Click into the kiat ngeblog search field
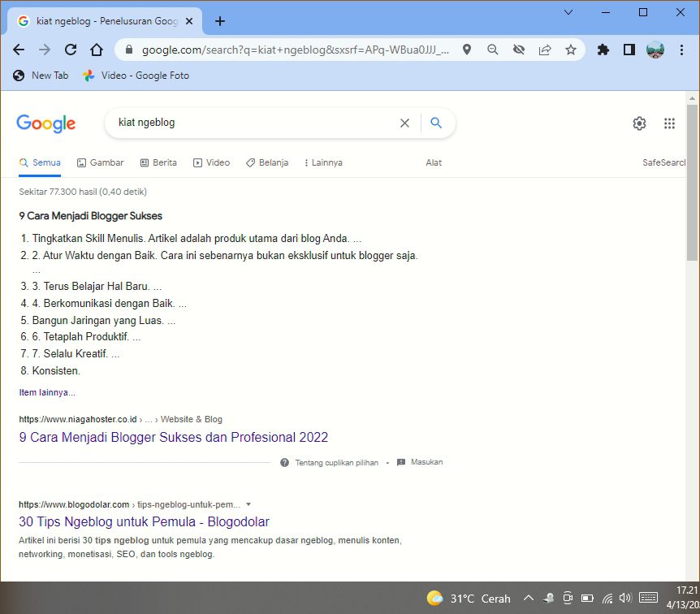Viewport: 700px width, 614px height. [x=254, y=123]
